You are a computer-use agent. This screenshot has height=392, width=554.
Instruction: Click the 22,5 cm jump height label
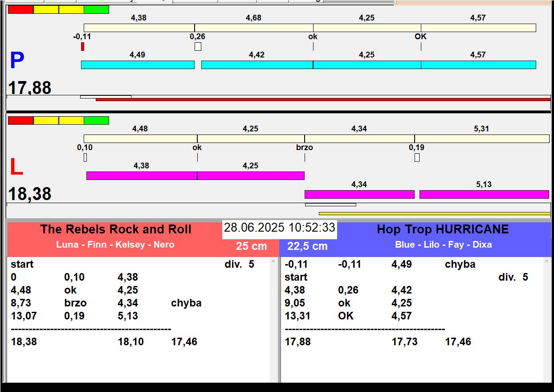(307, 246)
